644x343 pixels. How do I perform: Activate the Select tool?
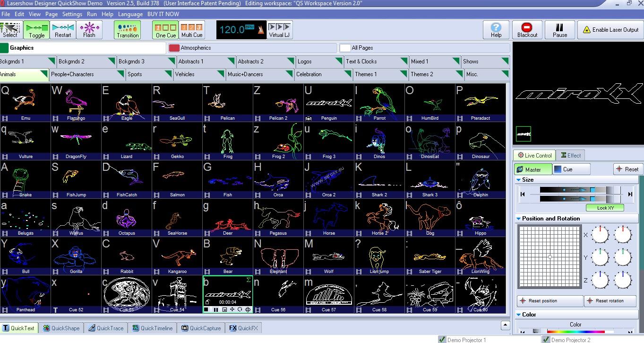pos(10,29)
